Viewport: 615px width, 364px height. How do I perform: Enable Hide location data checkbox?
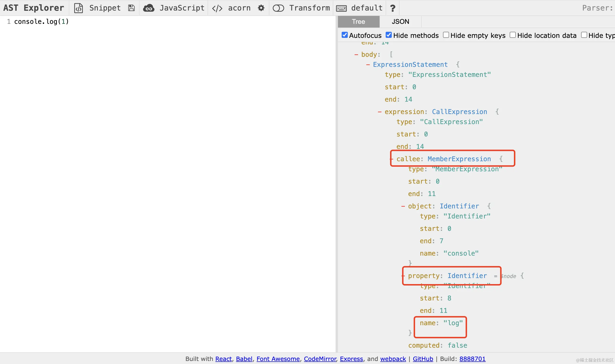(512, 35)
